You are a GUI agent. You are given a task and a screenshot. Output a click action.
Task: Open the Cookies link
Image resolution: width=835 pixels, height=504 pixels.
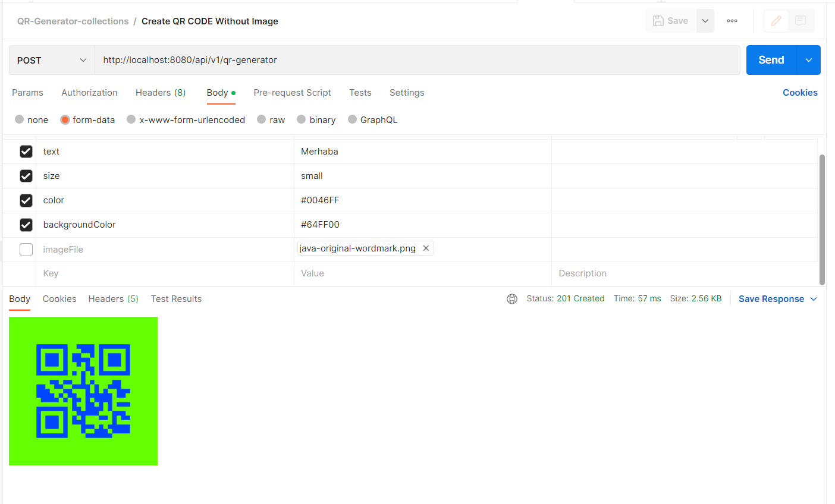point(800,93)
